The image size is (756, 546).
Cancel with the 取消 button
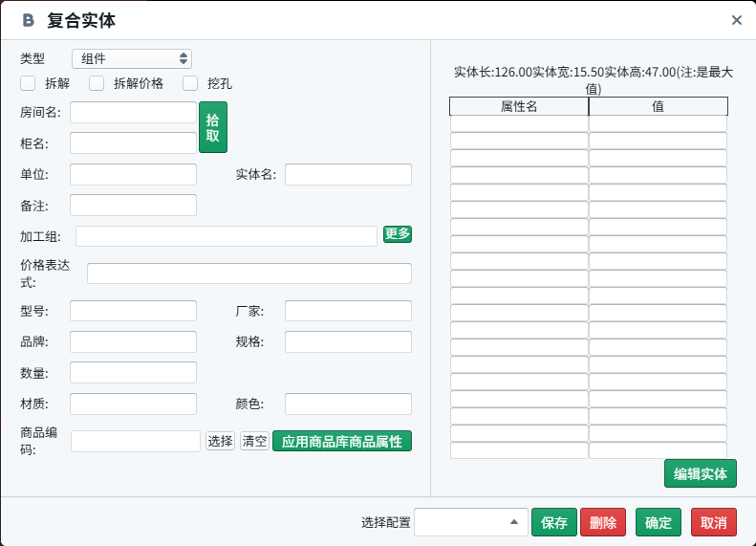(x=713, y=522)
